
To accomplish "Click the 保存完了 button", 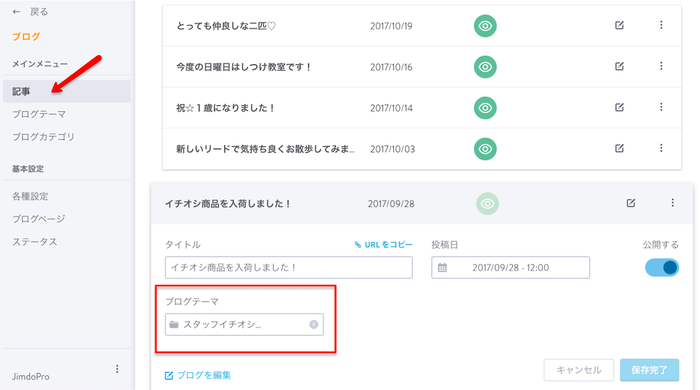I will (650, 370).
